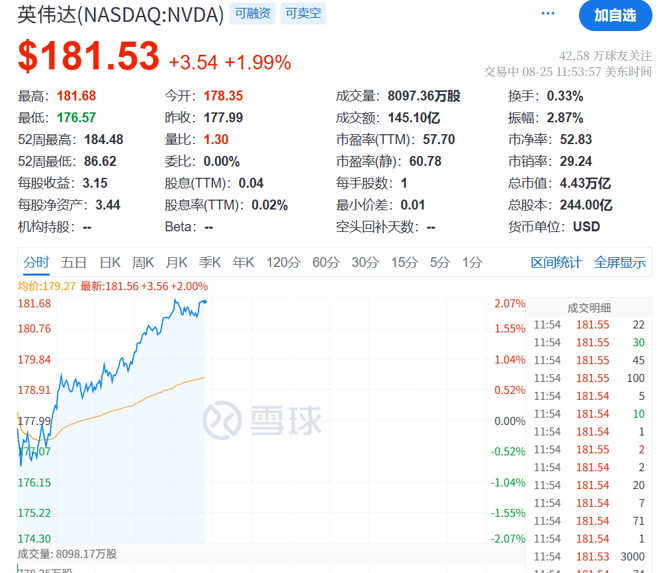Image resolution: width=667 pixels, height=573 pixels.
Task: Click the current price endpoint dot on chart
Action: 205,302
